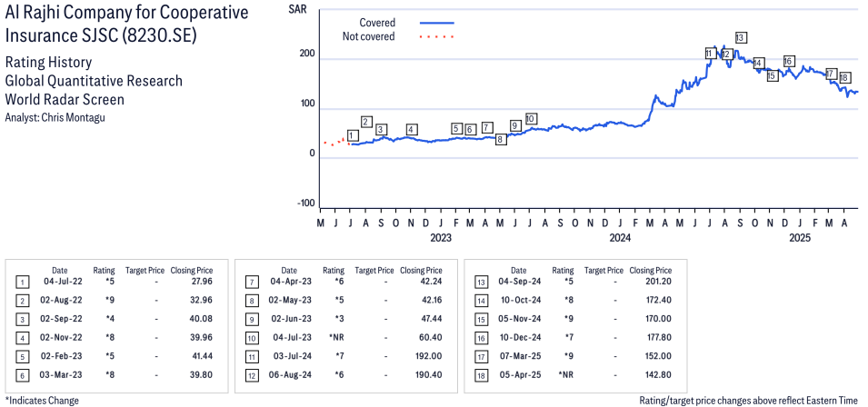Click the closing price 142.80
868x407 pixels.
[659, 375]
